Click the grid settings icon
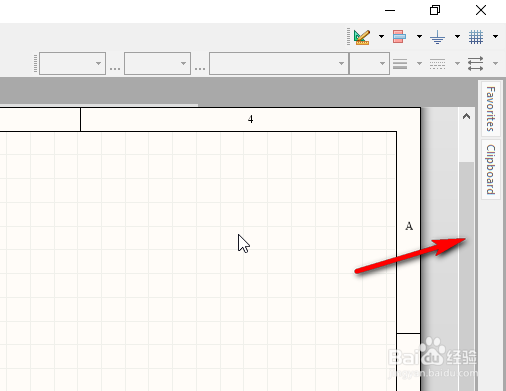 point(476,37)
